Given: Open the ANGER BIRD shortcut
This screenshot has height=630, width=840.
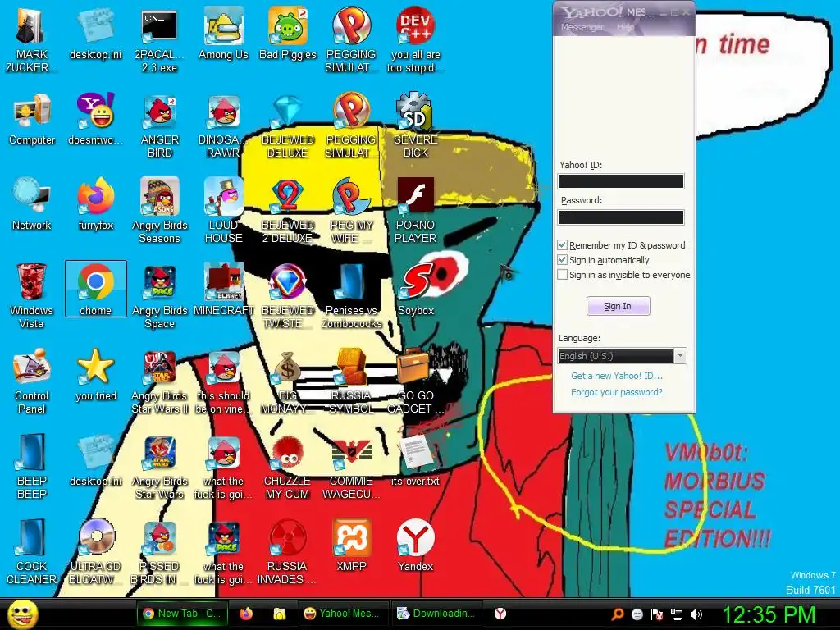Looking at the screenshot, I should tap(159, 125).
